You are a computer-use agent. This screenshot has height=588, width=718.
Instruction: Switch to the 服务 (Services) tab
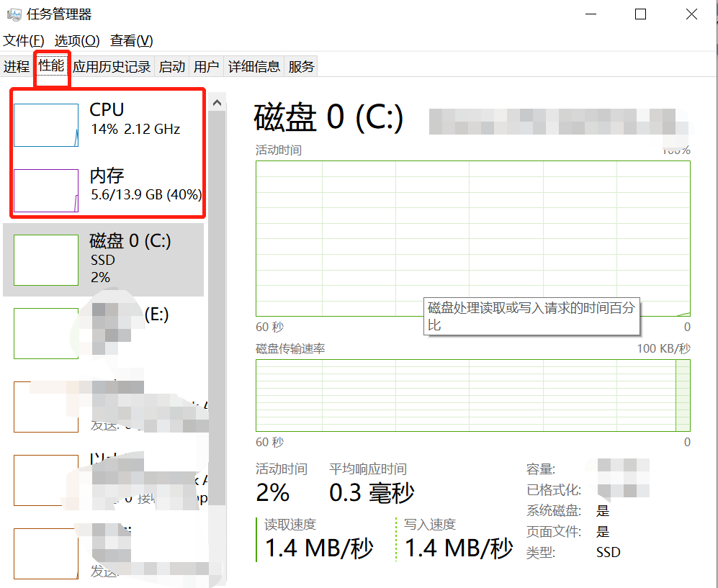302,67
